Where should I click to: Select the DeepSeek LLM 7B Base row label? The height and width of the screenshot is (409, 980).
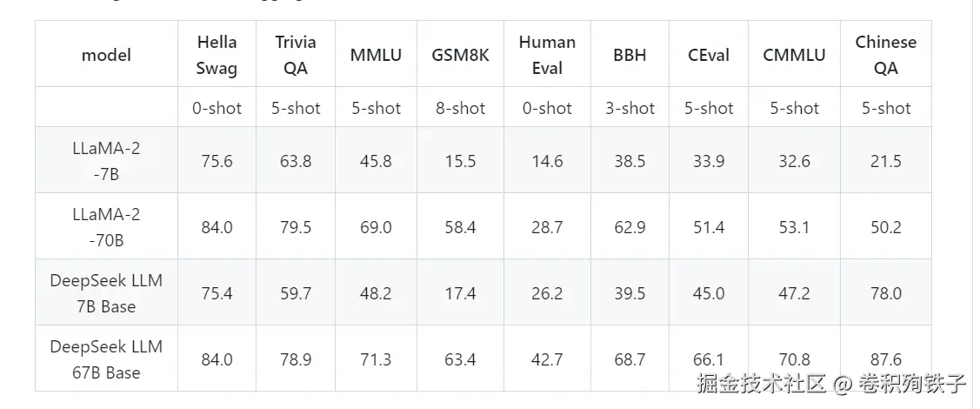point(106,293)
